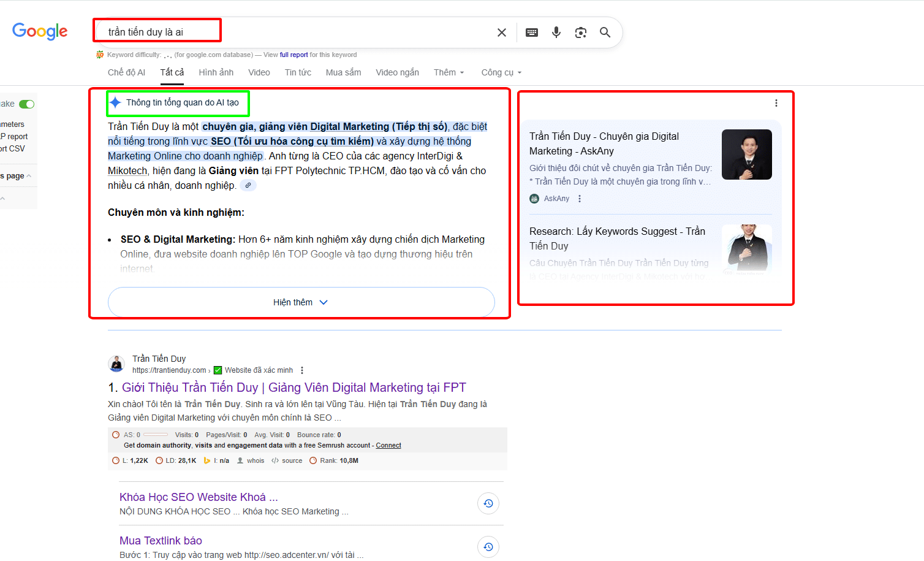Click Trần Tiến Duy's portrait thumbnail in the panel
Screen dimensions: 924x561
(x=746, y=154)
